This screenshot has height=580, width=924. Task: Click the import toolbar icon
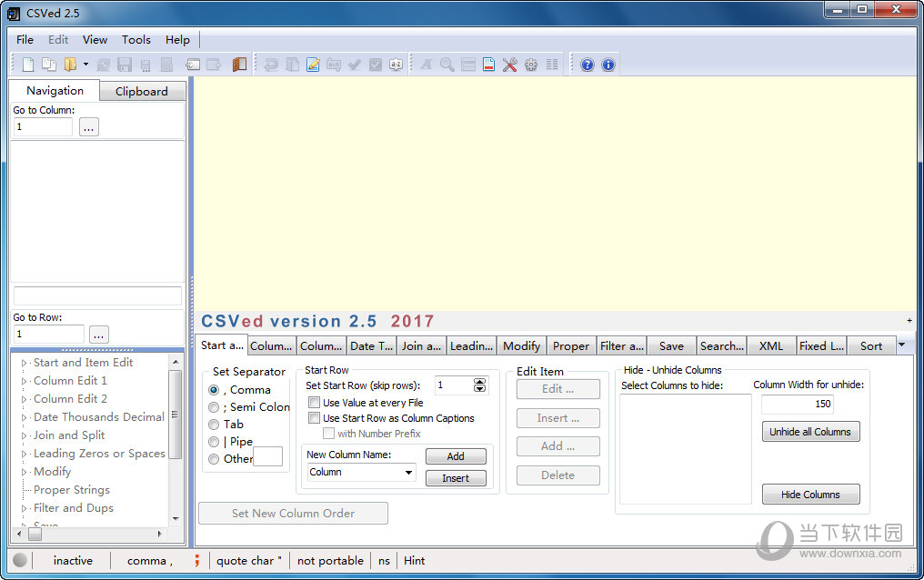coord(193,65)
